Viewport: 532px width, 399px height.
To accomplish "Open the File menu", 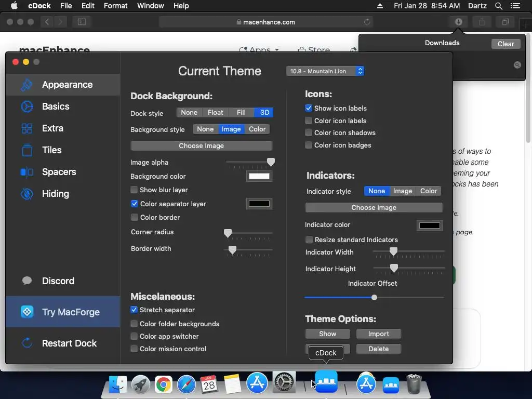I will pos(66,6).
